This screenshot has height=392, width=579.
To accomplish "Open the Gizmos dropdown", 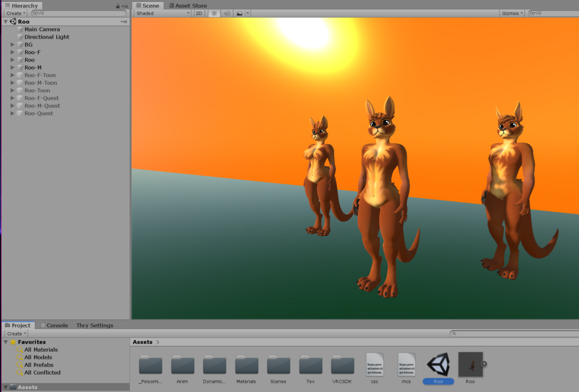I will click(x=512, y=13).
